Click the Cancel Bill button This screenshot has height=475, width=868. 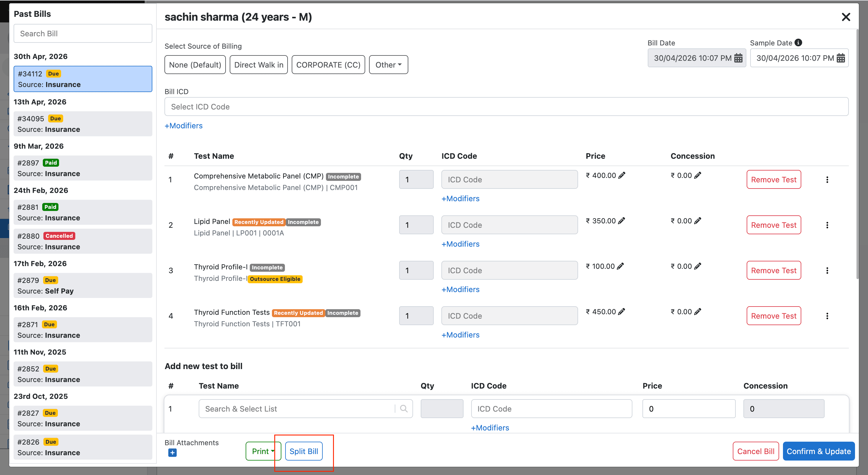coord(756,451)
